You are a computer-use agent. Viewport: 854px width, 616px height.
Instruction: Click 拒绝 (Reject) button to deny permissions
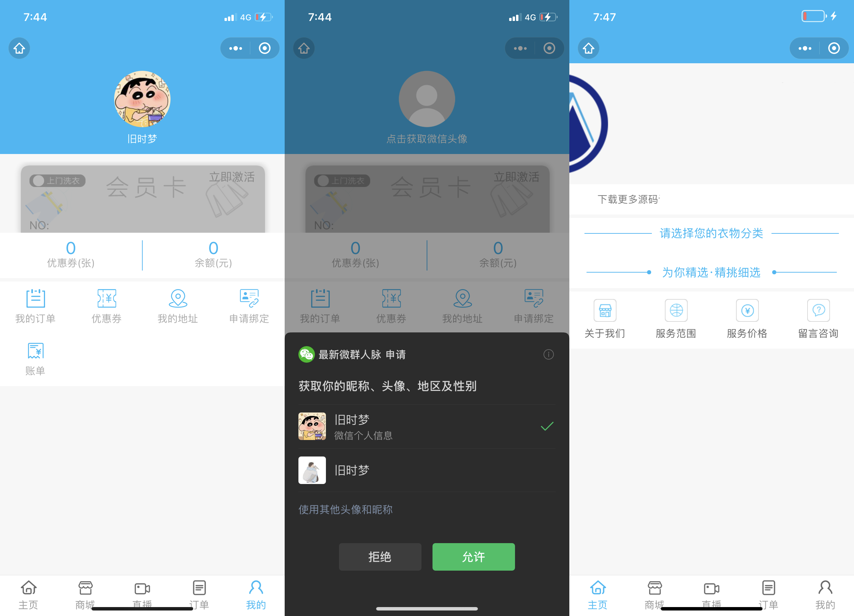coord(381,557)
